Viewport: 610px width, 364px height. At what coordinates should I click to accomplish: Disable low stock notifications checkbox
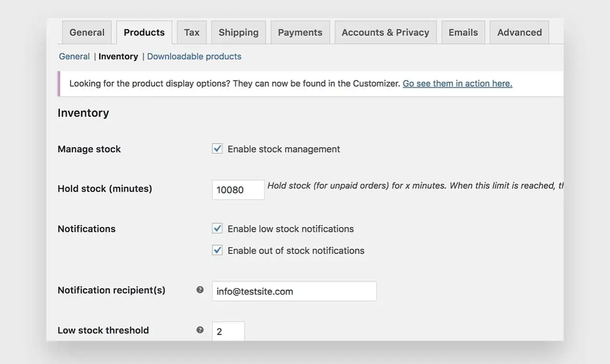(217, 228)
